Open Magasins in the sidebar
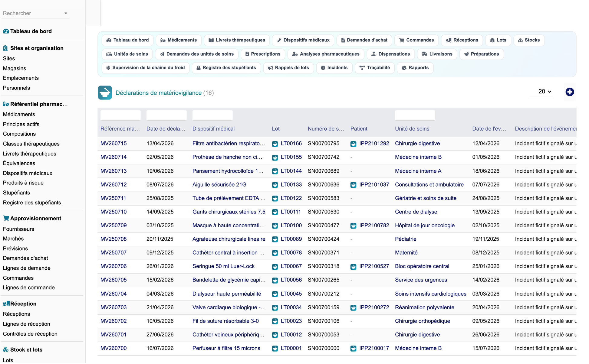The width and height of the screenshot is (589, 364). click(15, 69)
